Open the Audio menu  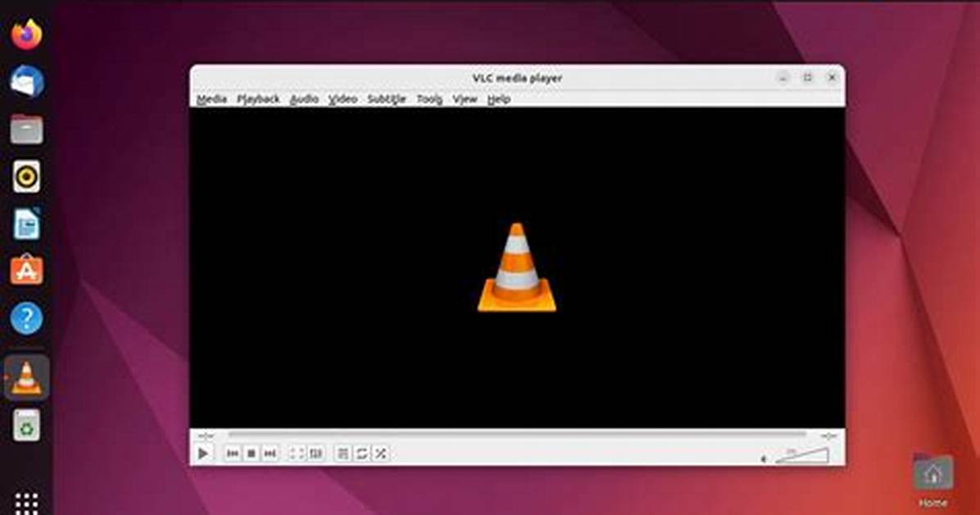pyautogui.click(x=304, y=99)
